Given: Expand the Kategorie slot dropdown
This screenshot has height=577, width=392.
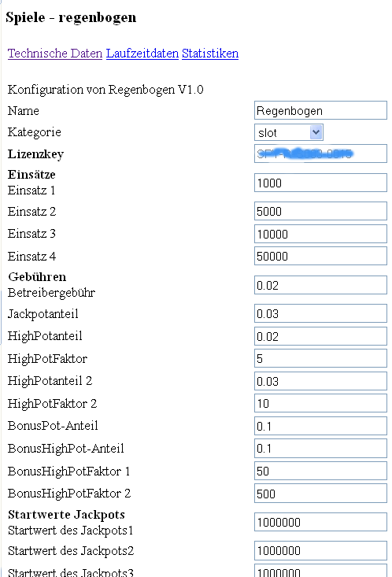Looking at the screenshot, I should [289, 132].
